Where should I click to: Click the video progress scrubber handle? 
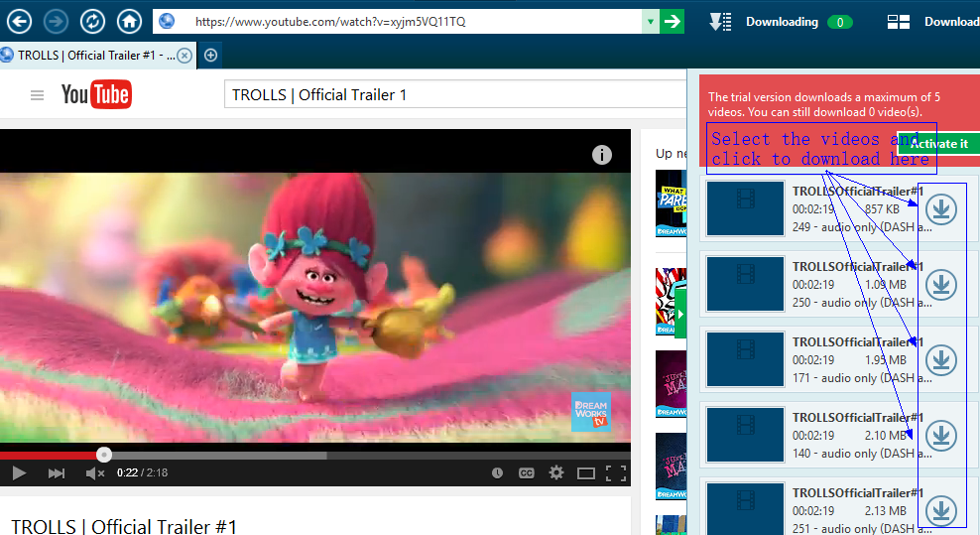point(104,455)
